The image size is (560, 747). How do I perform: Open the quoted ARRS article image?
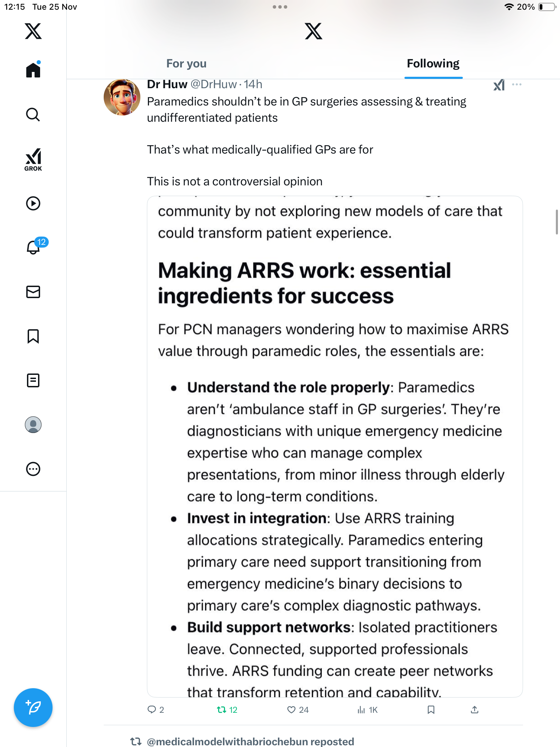pos(335,446)
